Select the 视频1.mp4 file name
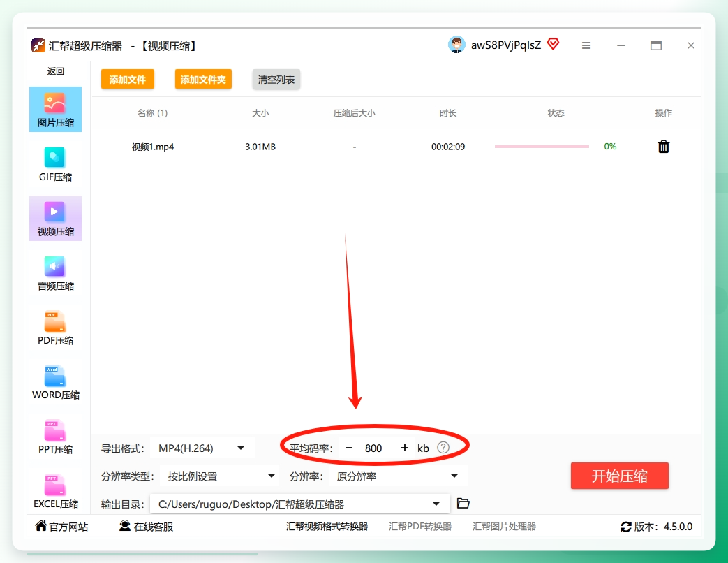The height and width of the screenshot is (563, 728). pos(153,147)
